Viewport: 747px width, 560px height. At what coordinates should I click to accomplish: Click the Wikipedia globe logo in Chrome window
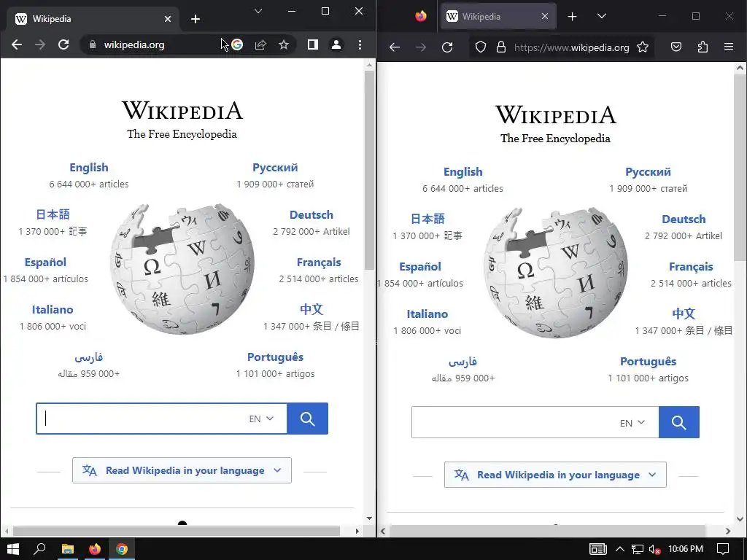[182, 269]
